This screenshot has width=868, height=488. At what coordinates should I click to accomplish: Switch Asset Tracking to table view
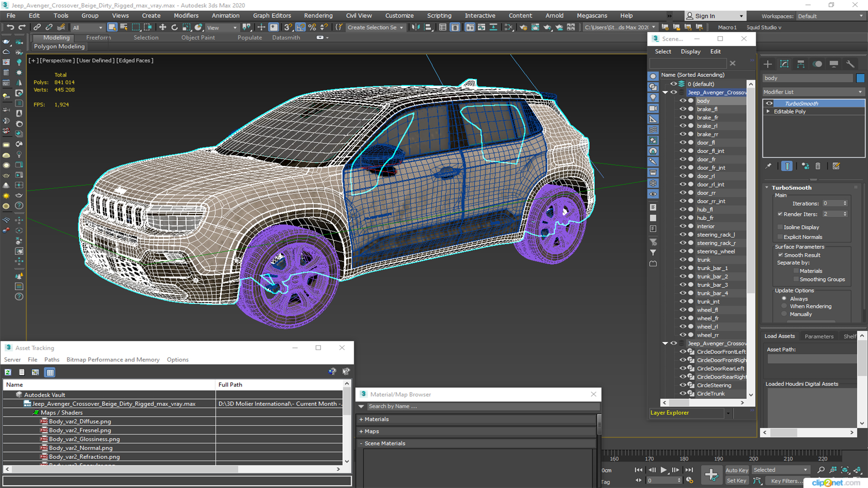coord(50,372)
